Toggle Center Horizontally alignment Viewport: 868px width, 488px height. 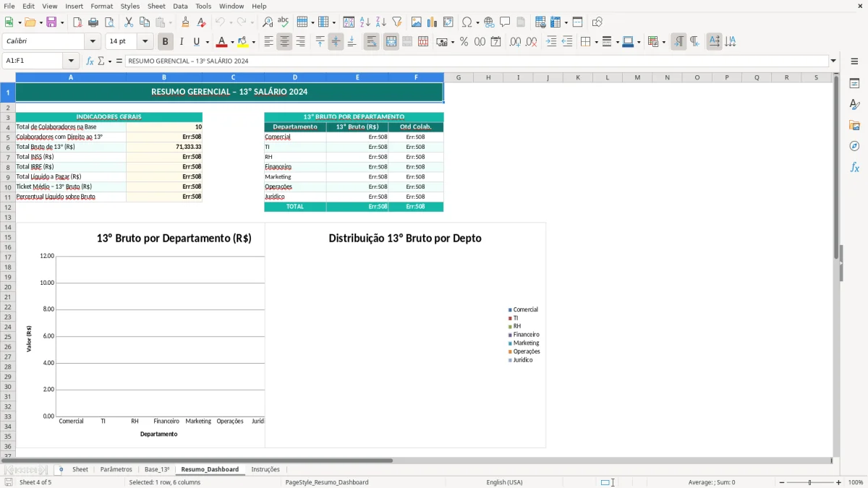coord(284,42)
